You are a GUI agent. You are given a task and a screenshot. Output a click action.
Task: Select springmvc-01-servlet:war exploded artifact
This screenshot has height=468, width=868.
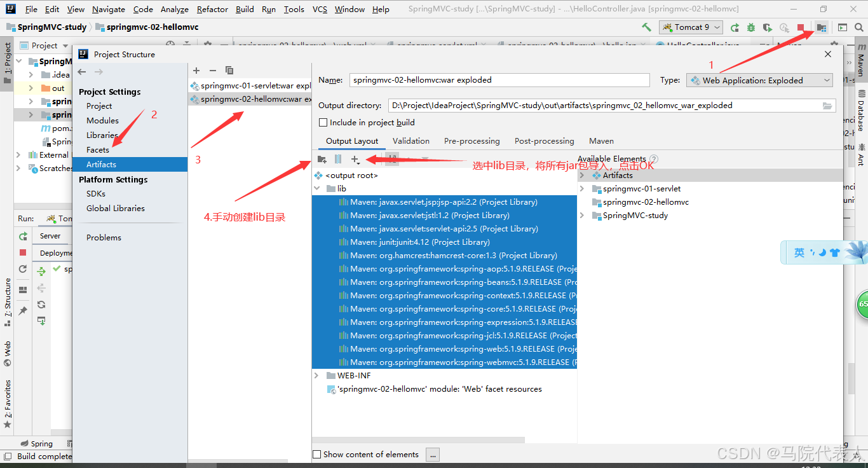[x=251, y=86]
